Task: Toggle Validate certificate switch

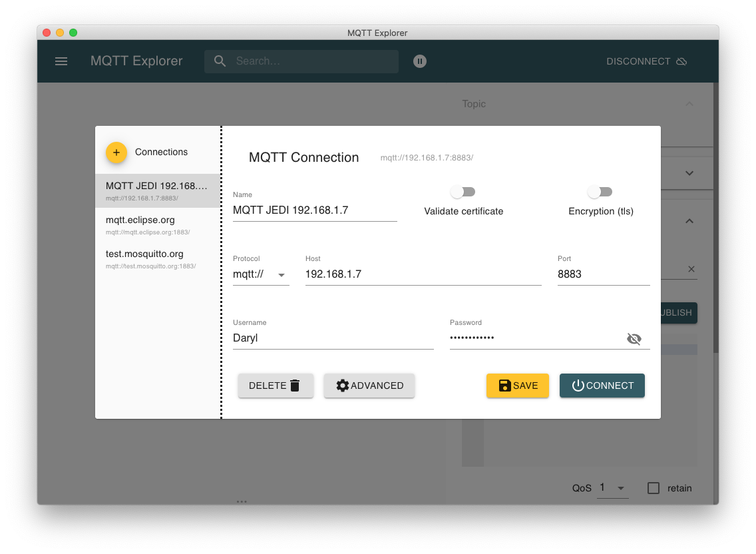Action: click(463, 192)
